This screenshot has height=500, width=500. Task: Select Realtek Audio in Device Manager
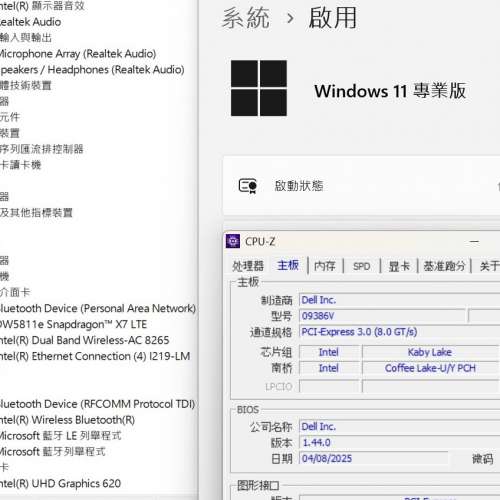30,22
